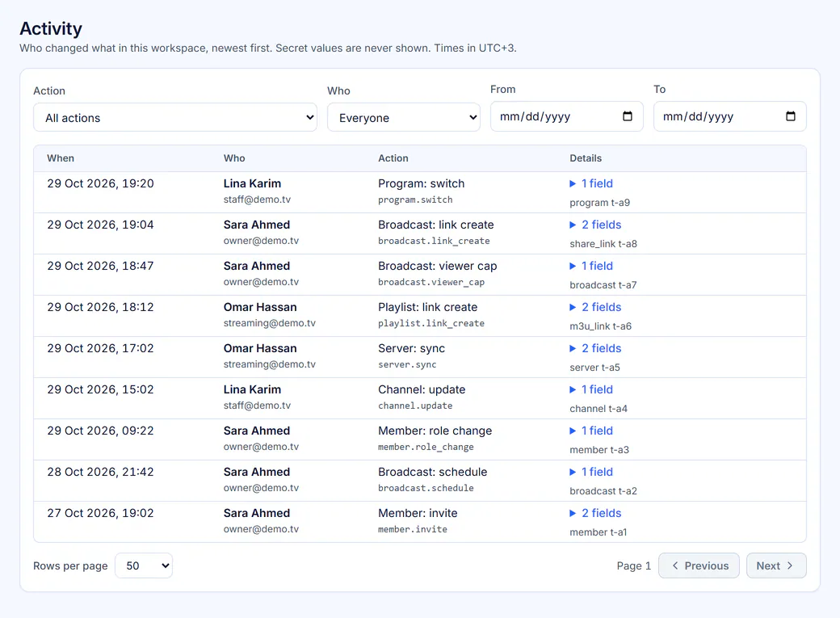This screenshot has height=618, width=840.
Task: Expand the 1 field details for broadcast t-a2
Action: (x=591, y=473)
